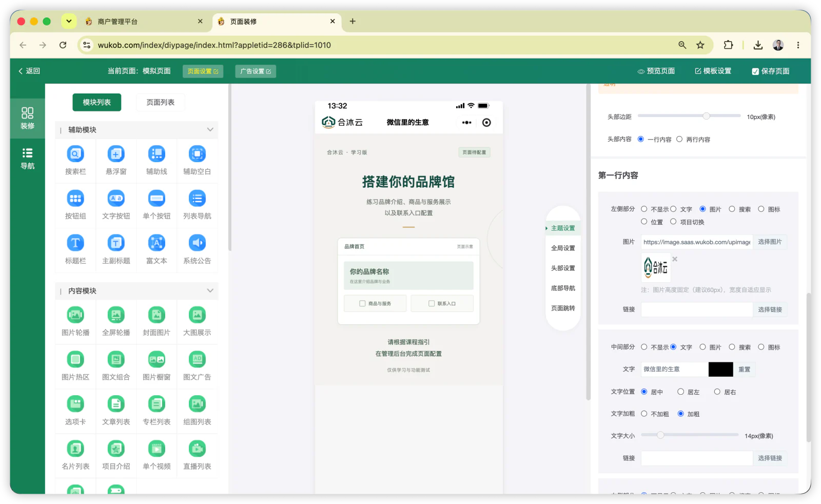The width and height of the screenshot is (821, 504).
Task: Select the 图片橱窗 image showcase module
Action: point(157,366)
